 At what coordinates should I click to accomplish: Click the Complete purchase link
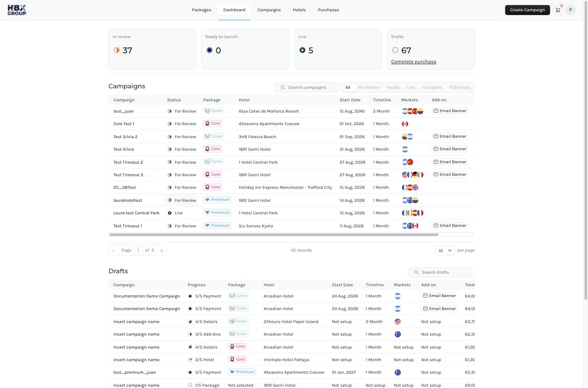[x=413, y=61]
